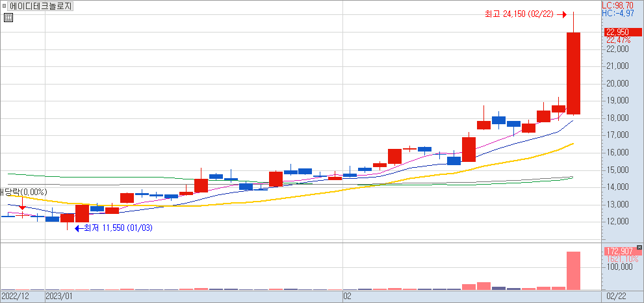Click the 02 month label on time axis
Viewport: 644px width, 303px height.
coord(347,296)
